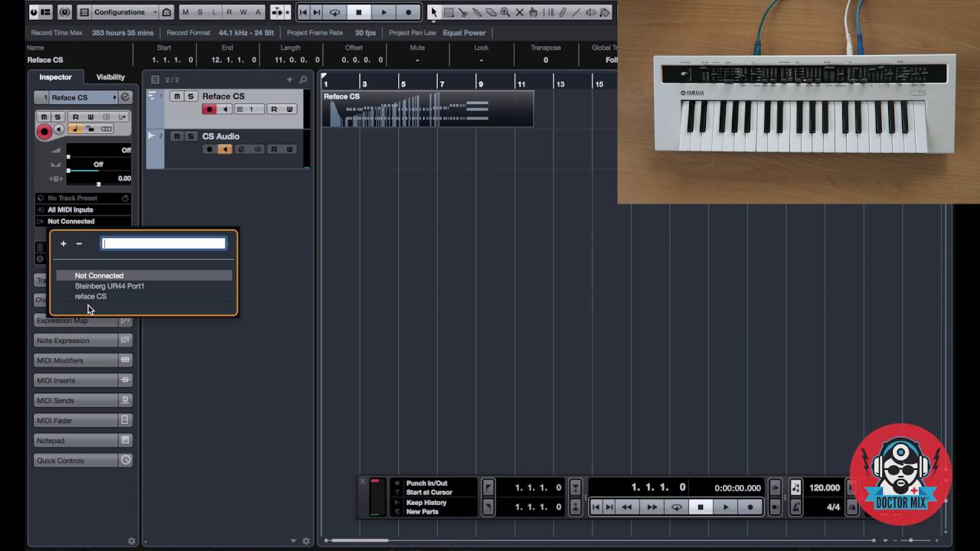Click transport panel Fast Forward button
The height and width of the screenshot is (551, 980).
652,507
